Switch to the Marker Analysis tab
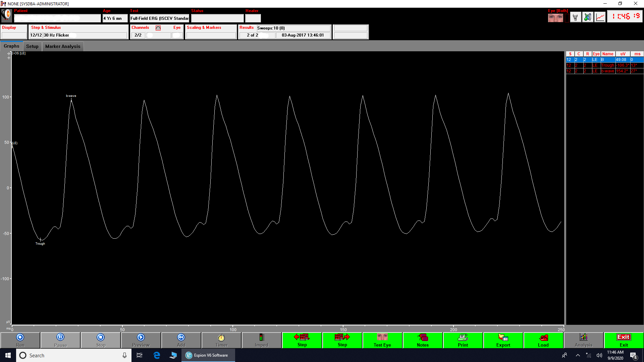 (63, 46)
